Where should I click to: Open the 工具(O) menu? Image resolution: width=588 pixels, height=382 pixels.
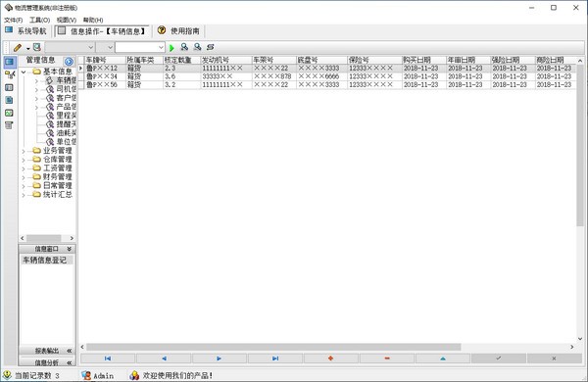[x=40, y=20]
